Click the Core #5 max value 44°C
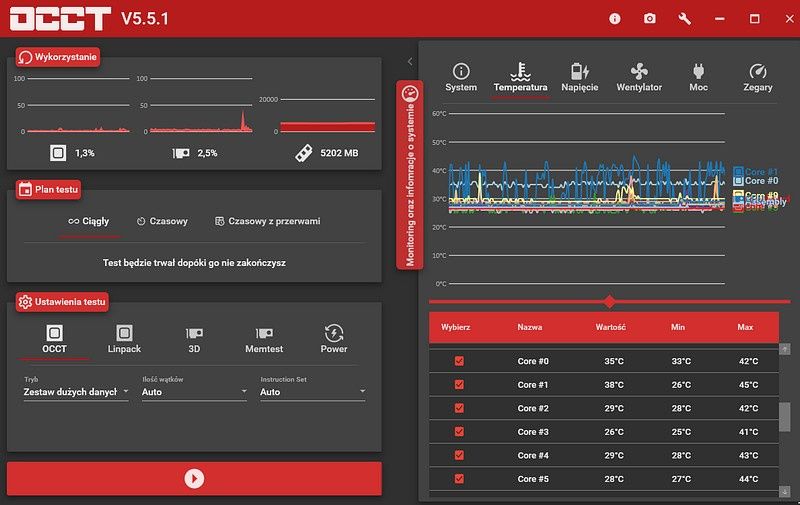Viewport: 800px width, 505px height. tap(748, 478)
